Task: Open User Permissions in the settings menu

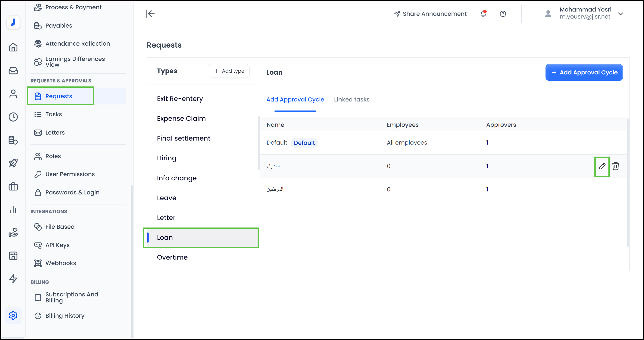Action: (70, 174)
